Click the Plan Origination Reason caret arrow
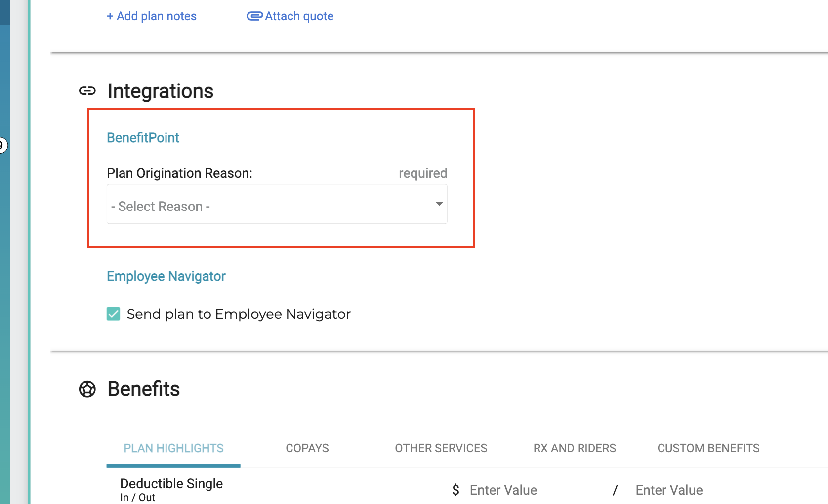This screenshot has width=828, height=504. point(439,204)
